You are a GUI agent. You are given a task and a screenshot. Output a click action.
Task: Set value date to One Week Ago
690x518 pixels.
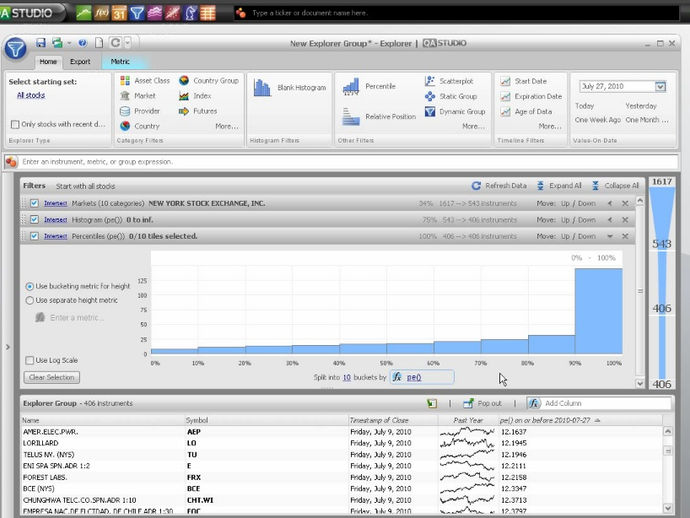(x=597, y=120)
